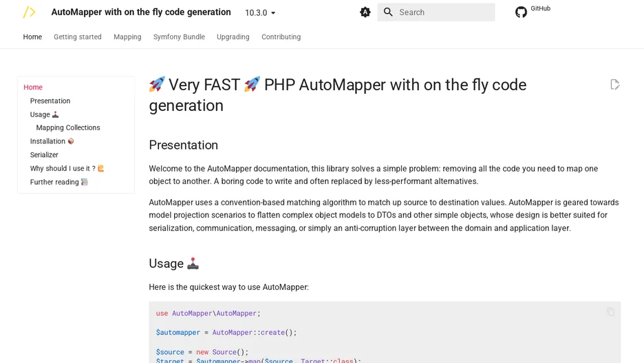Jump to Presentation in the sidebar

(x=50, y=101)
